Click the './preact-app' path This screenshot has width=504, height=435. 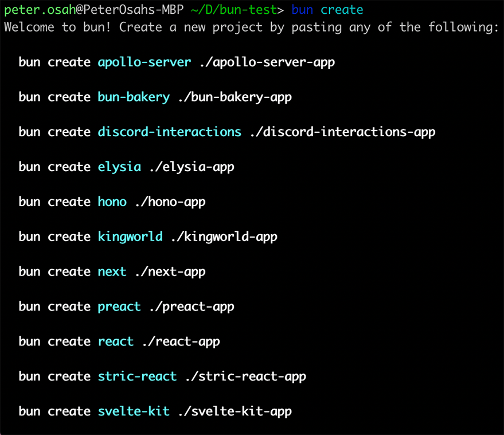point(192,307)
